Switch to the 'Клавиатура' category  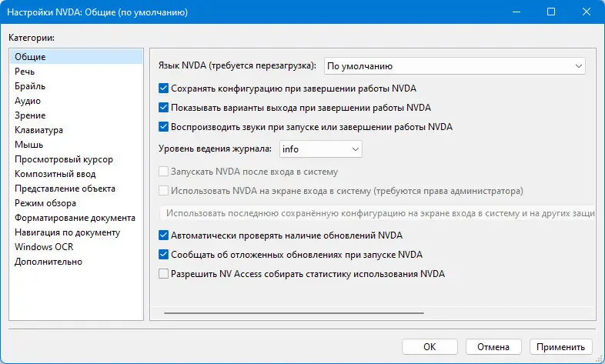coord(38,130)
